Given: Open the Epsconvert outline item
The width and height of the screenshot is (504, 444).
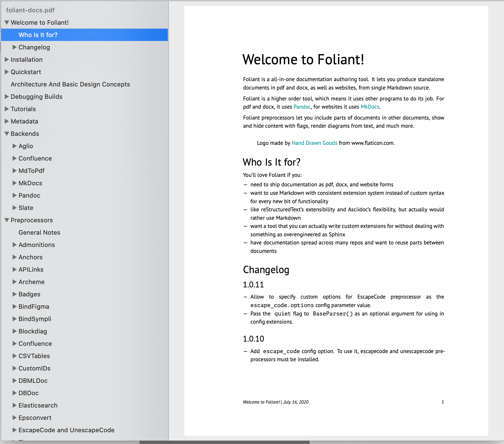Looking at the screenshot, I should click(x=35, y=418).
